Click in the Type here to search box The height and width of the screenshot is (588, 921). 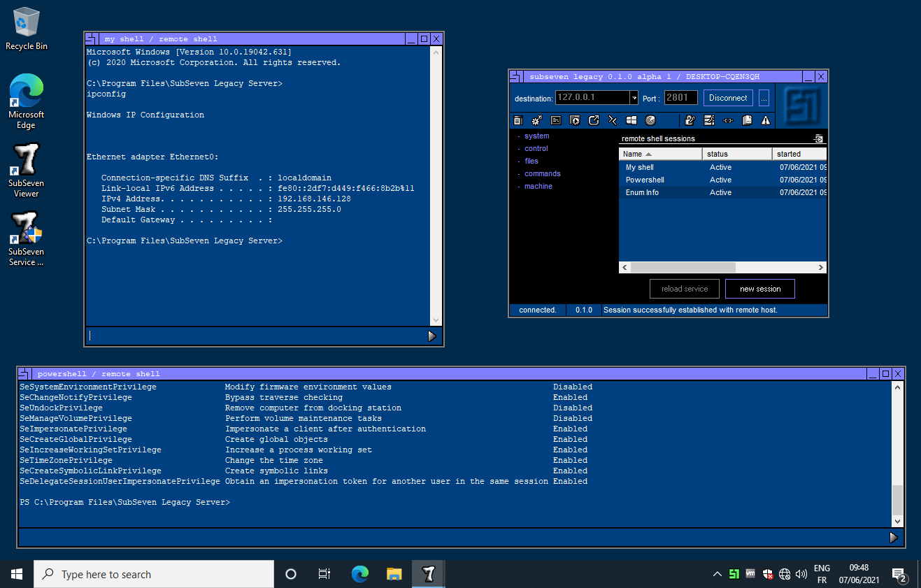click(x=154, y=574)
